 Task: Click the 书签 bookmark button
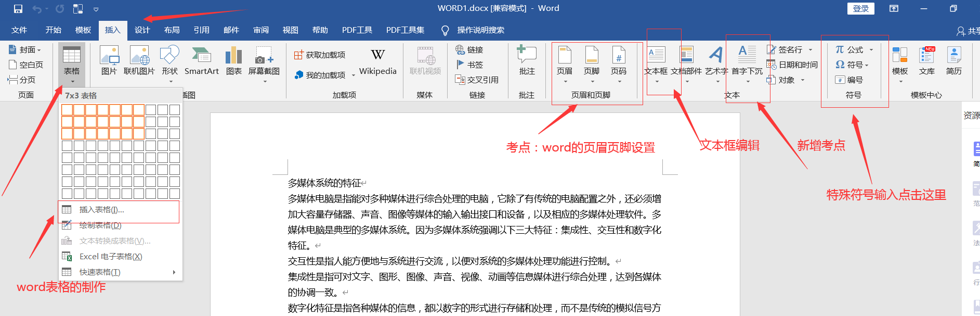(x=469, y=65)
